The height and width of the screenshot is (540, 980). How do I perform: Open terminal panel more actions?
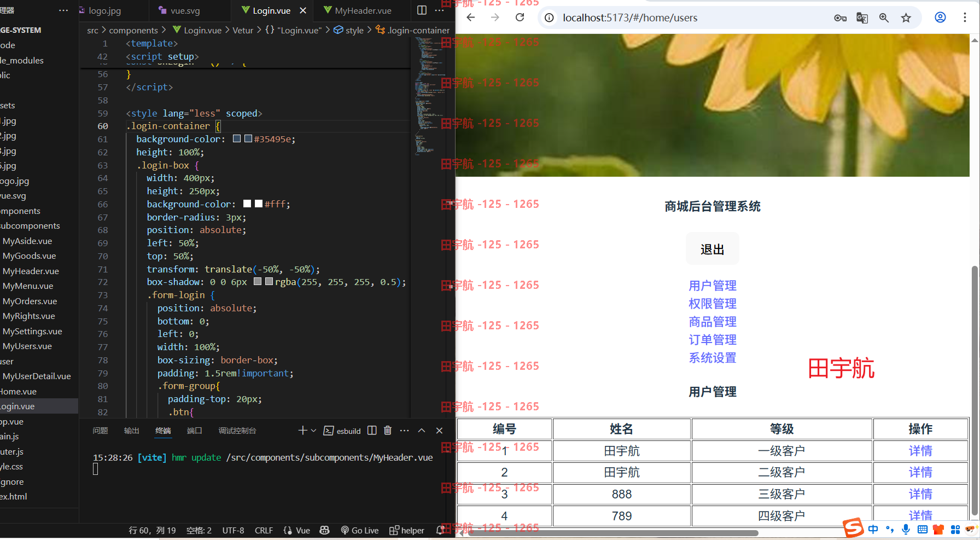click(x=404, y=431)
